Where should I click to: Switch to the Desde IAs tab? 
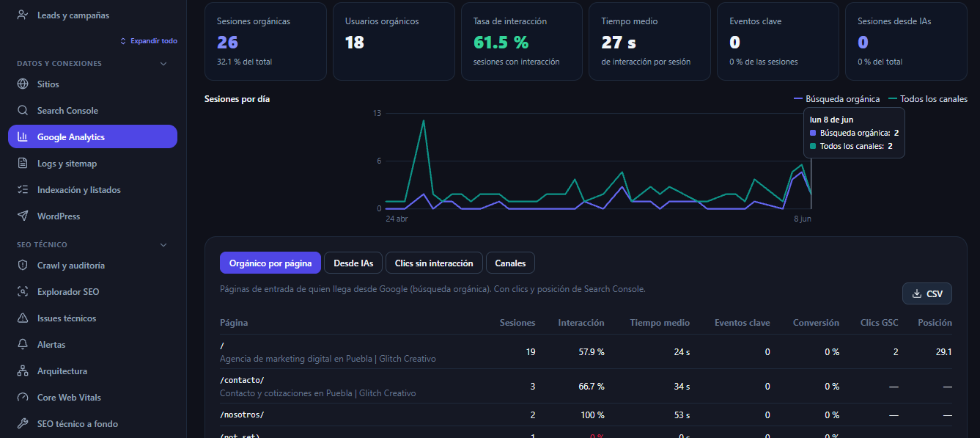[353, 263]
